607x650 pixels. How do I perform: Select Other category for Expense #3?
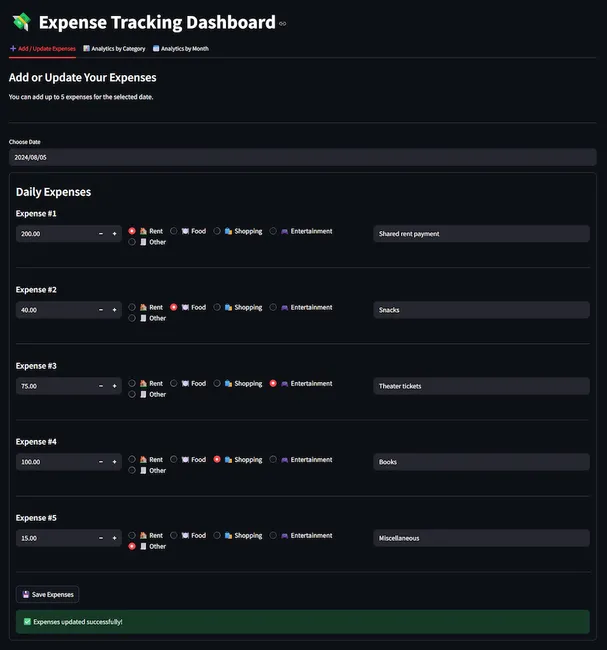click(x=132, y=394)
